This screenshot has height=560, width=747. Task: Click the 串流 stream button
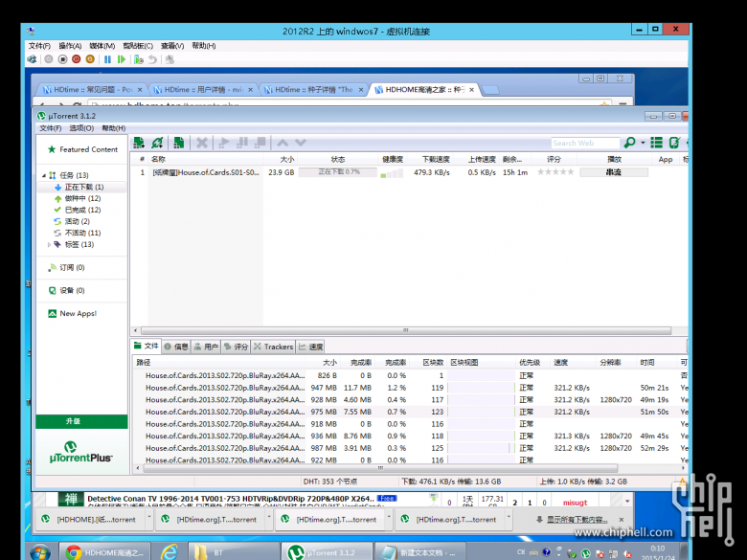614,172
